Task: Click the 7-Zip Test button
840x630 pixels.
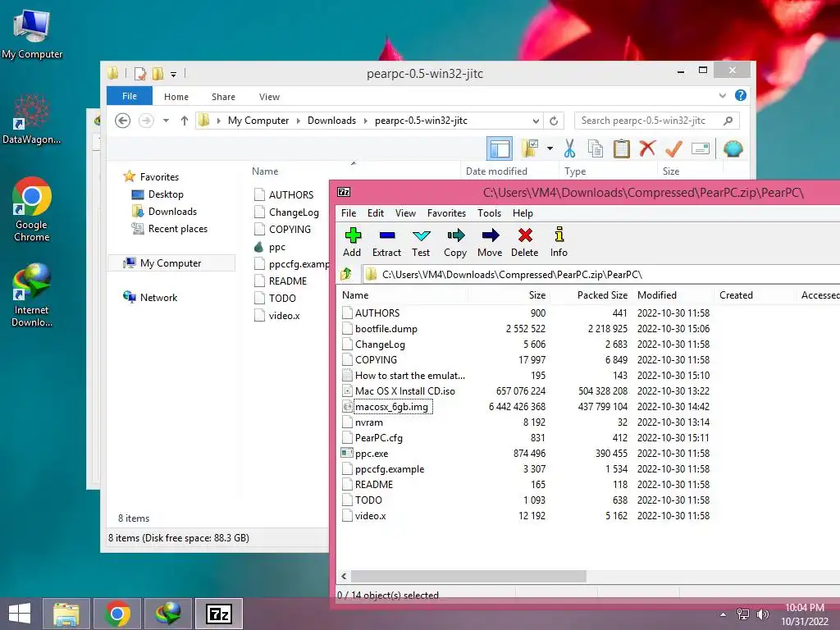Action: 421,242
